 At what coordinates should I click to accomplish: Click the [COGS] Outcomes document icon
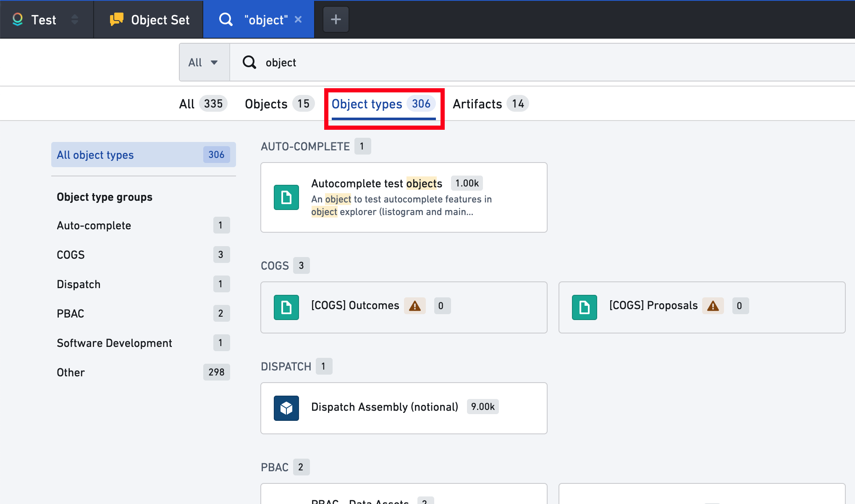click(286, 307)
